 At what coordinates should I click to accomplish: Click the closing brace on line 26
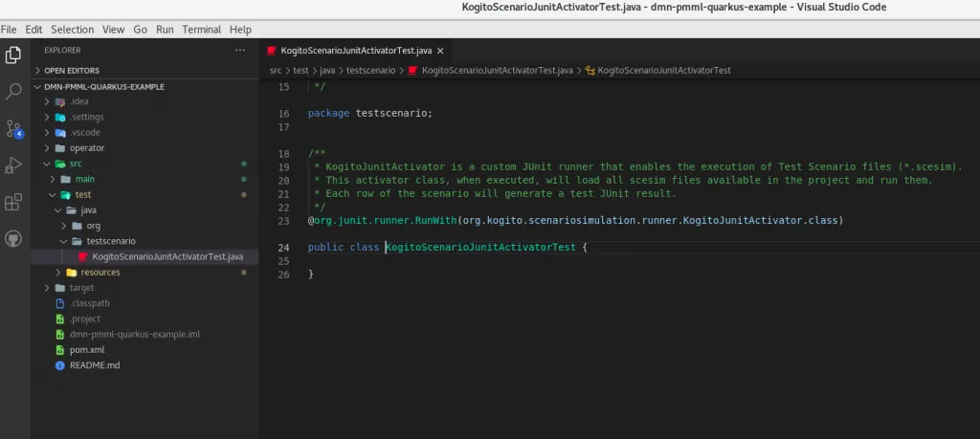tap(311, 274)
